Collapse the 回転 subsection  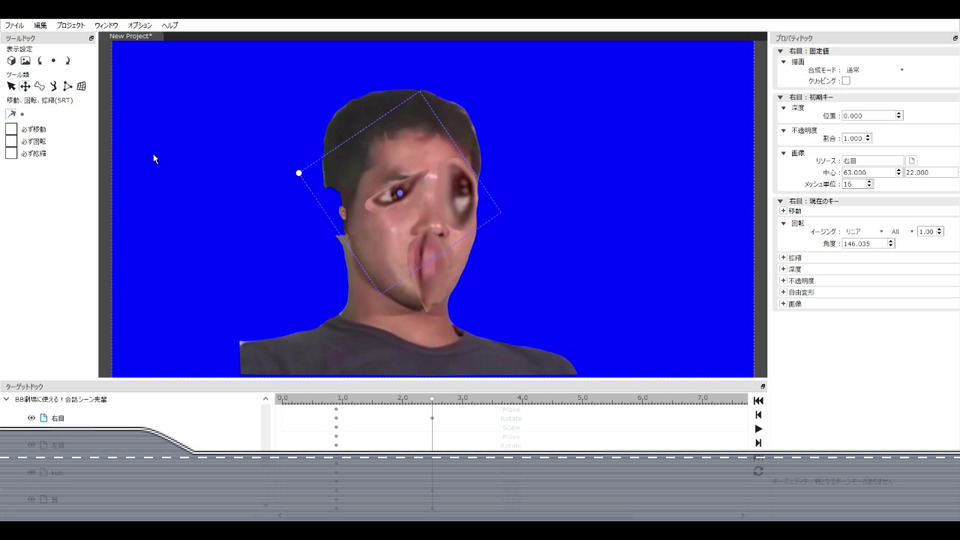pos(784,223)
